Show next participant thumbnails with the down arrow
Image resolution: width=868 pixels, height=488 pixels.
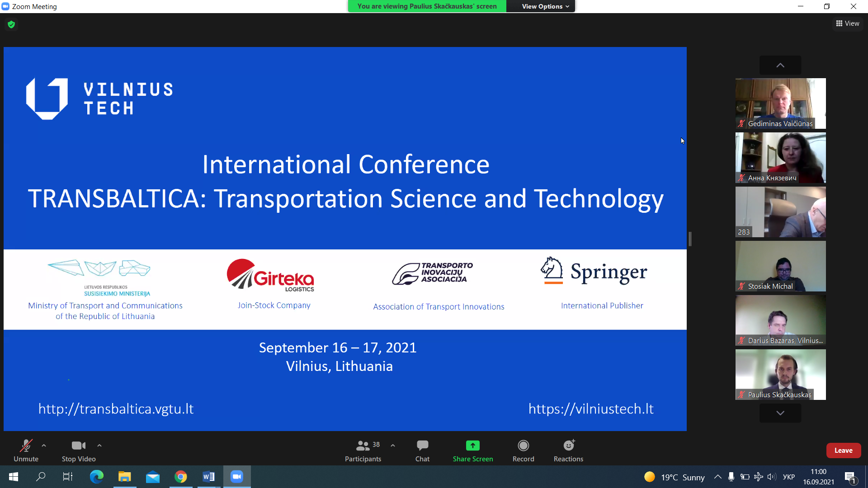pyautogui.click(x=780, y=413)
